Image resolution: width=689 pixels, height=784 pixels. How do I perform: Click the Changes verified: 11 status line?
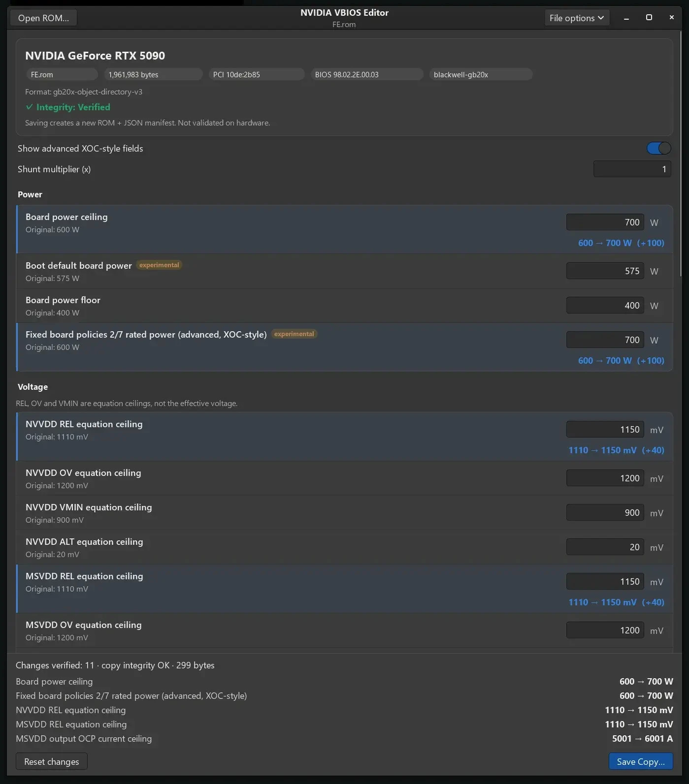115,665
